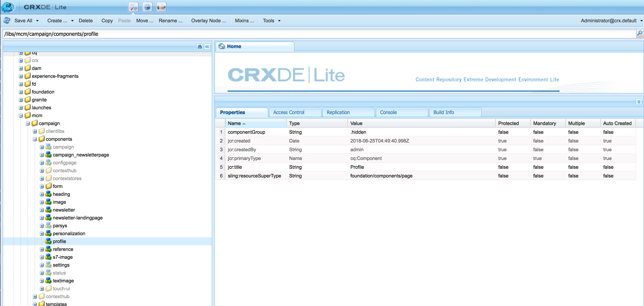
Task: Open the Package Manager cube icon
Action: click(147, 7)
